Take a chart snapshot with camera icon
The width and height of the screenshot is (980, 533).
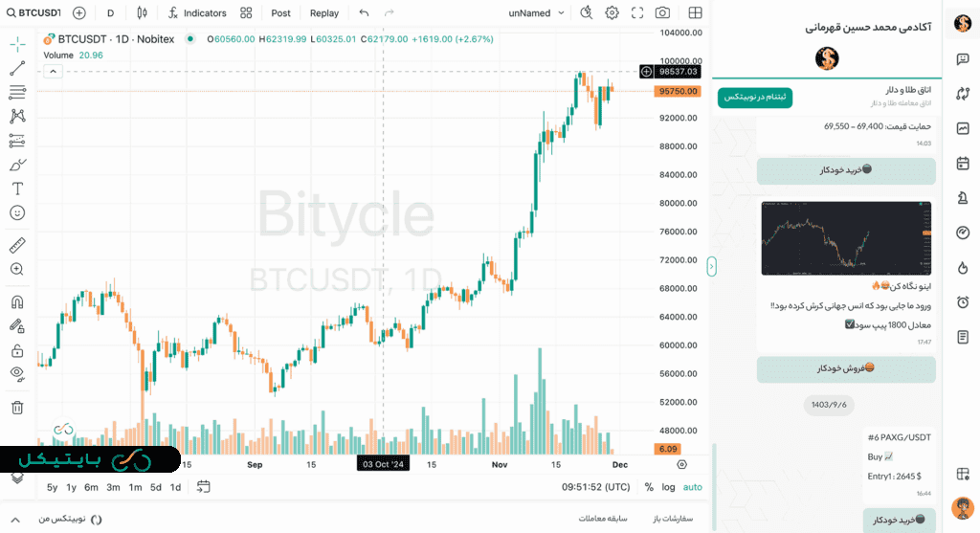662,13
